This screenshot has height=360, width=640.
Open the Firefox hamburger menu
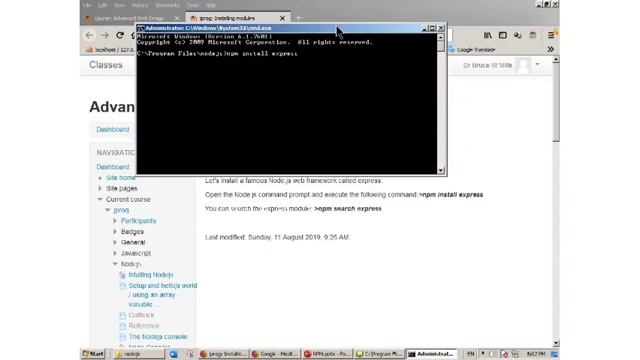click(551, 36)
